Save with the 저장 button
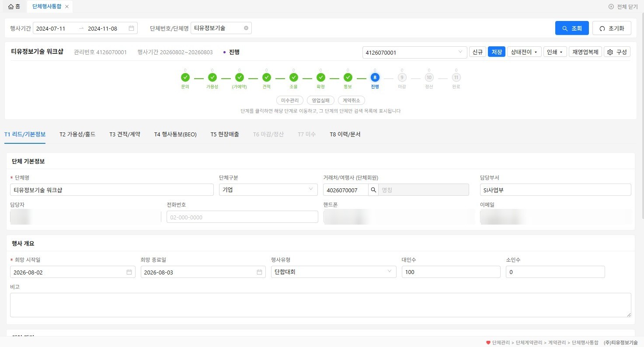 pyautogui.click(x=497, y=52)
